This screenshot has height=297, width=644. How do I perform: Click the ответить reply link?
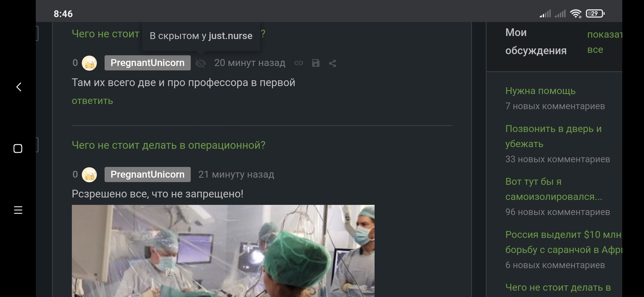tap(92, 101)
